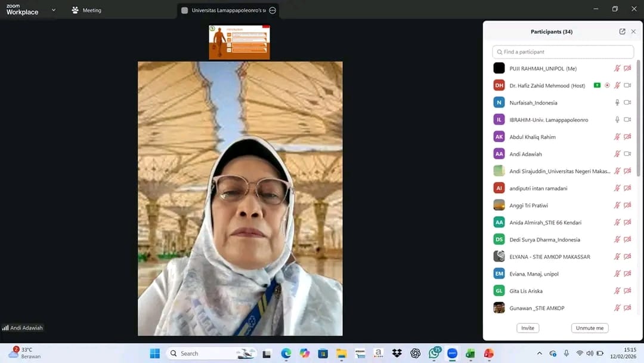This screenshot has height=363, width=644.
Task: Click the Unmute me button
Action: 589,328
